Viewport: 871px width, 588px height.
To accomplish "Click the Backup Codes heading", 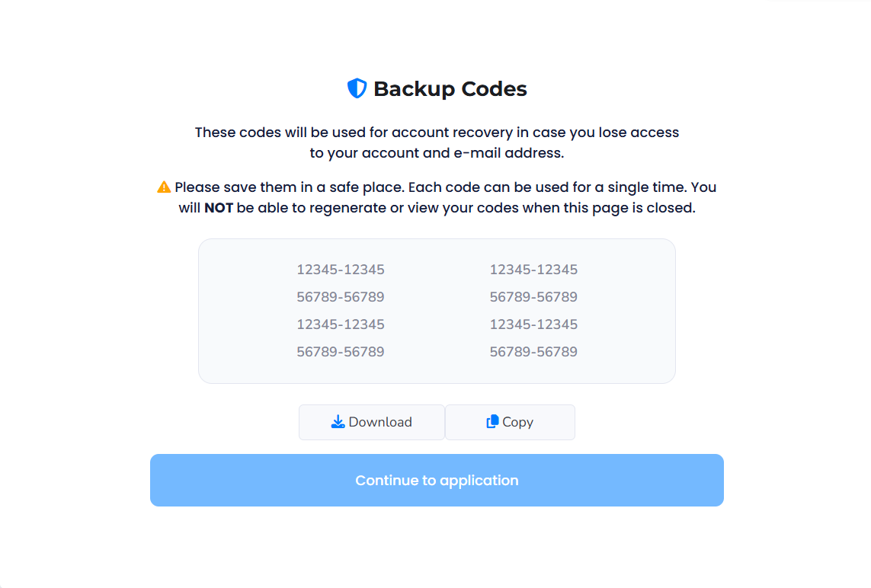I will pos(450,89).
